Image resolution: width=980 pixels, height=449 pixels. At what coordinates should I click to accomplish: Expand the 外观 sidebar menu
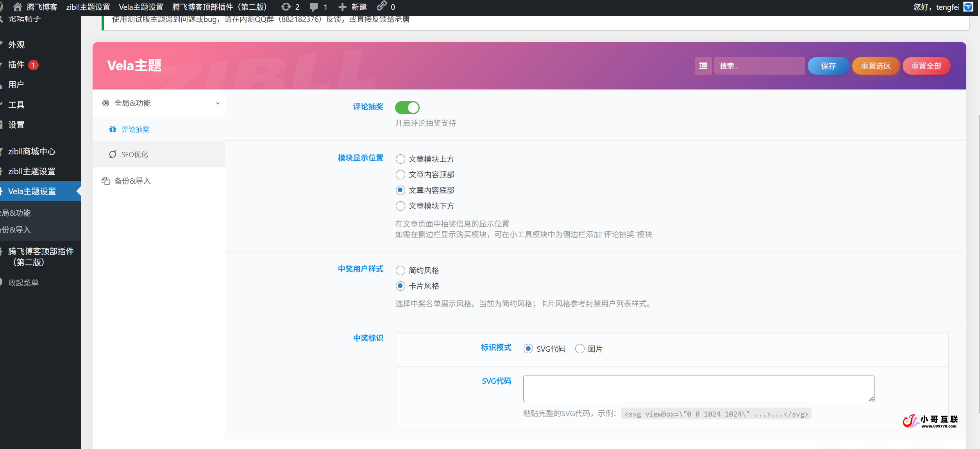coord(16,45)
